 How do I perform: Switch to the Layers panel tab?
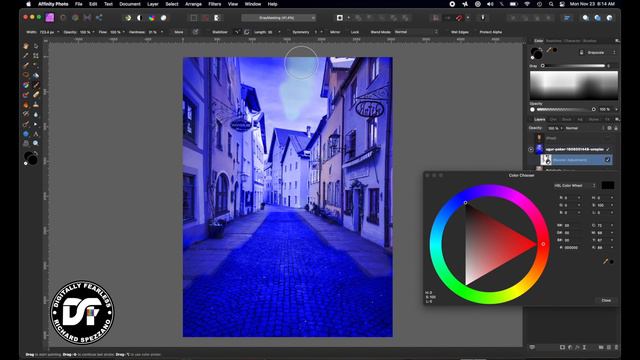point(540,119)
